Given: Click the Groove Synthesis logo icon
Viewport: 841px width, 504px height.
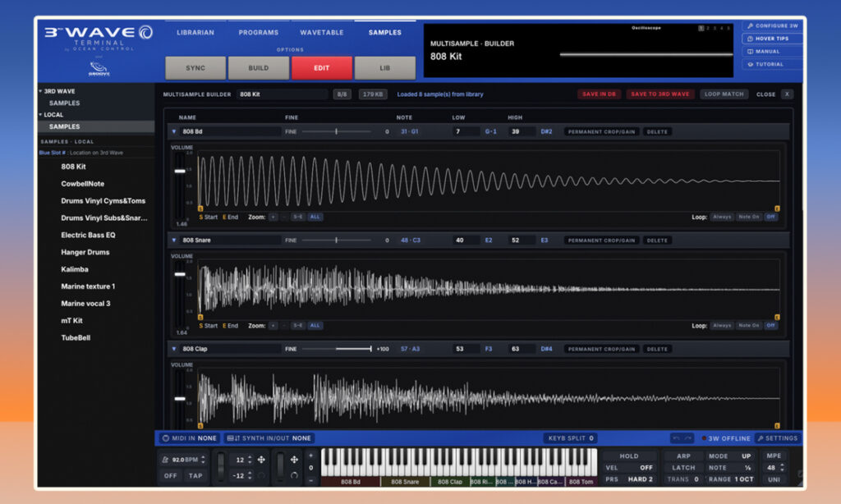Looking at the screenshot, I should tap(99, 69).
